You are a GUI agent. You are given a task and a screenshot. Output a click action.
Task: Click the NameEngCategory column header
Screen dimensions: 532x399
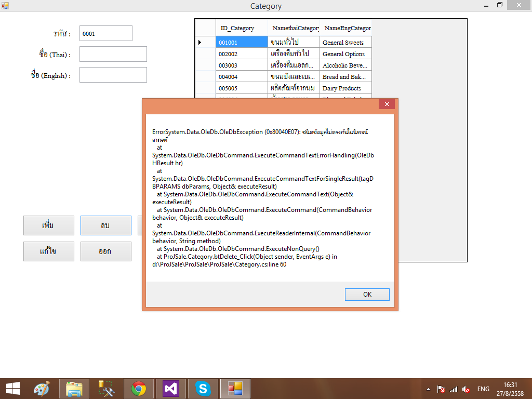tap(345, 28)
